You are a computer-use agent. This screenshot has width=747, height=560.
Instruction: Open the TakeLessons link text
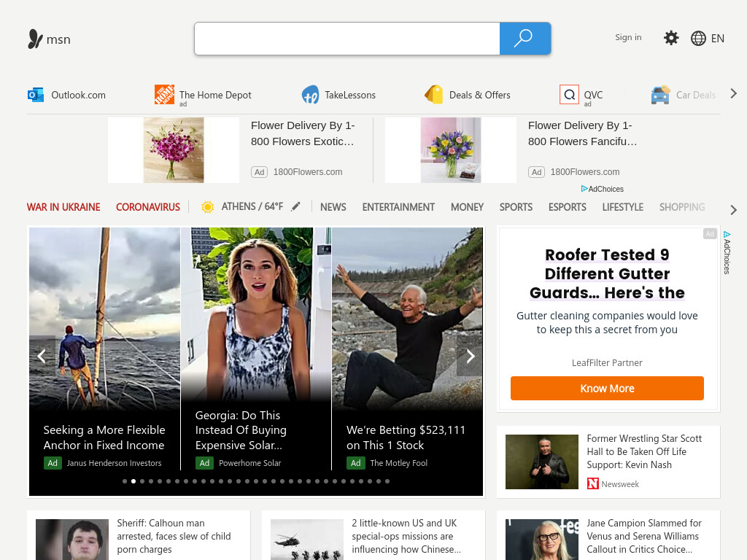tap(350, 95)
